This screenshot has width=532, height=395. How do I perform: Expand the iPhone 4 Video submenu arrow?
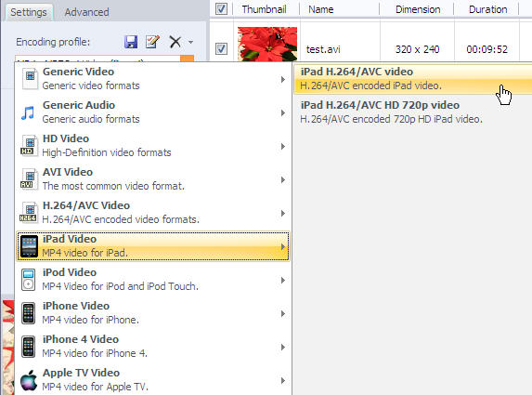(282, 347)
